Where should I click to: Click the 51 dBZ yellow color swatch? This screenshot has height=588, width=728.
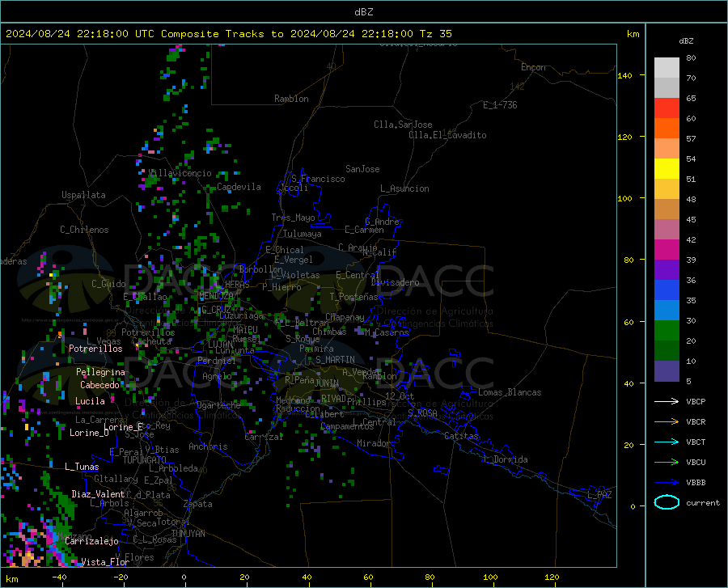[x=667, y=168]
